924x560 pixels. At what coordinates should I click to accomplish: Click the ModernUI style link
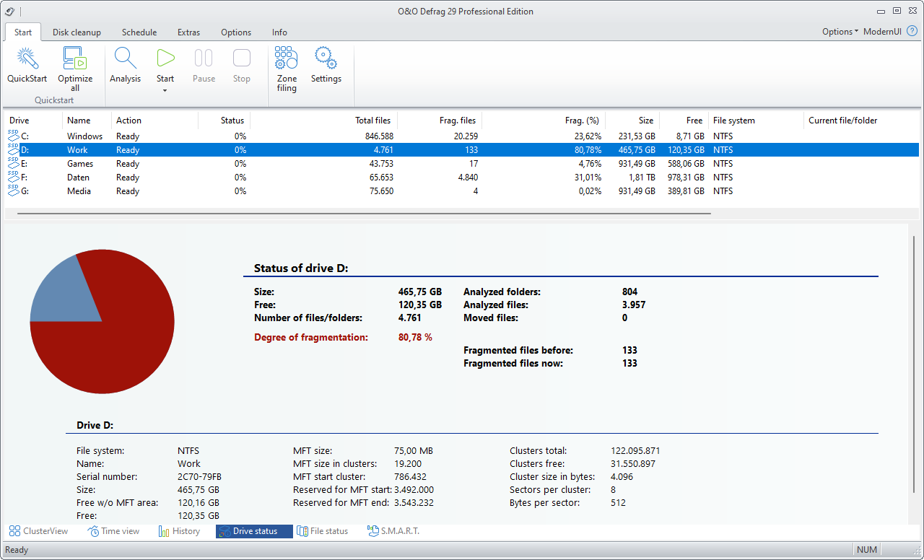882,32
